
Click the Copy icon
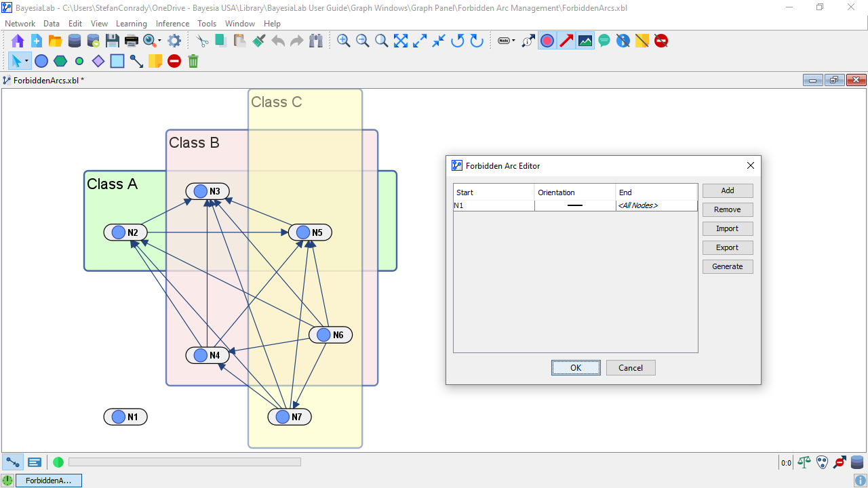(x=221, y=41)
